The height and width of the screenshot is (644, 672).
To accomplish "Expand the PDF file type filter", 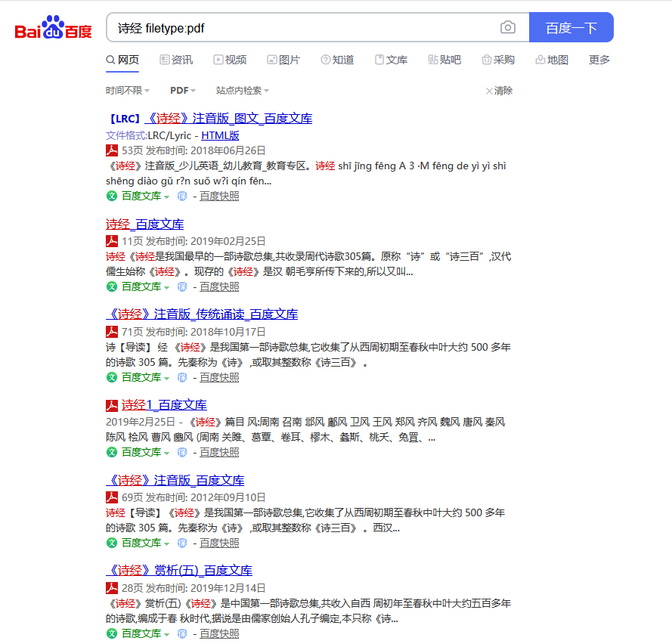I will point(183,91).
